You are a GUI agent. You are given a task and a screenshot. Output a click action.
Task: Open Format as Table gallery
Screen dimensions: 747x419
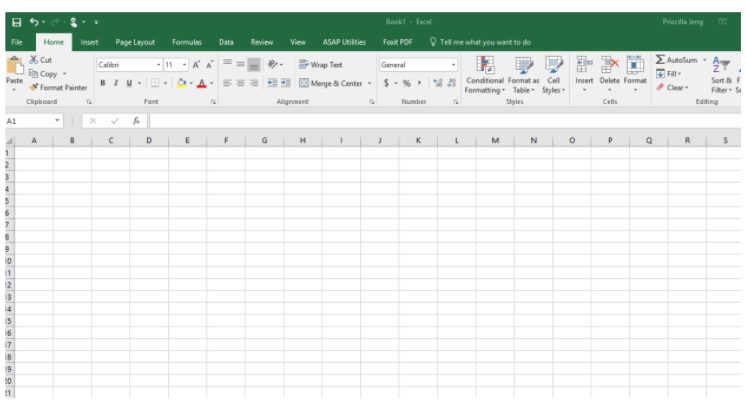point(524,75)
